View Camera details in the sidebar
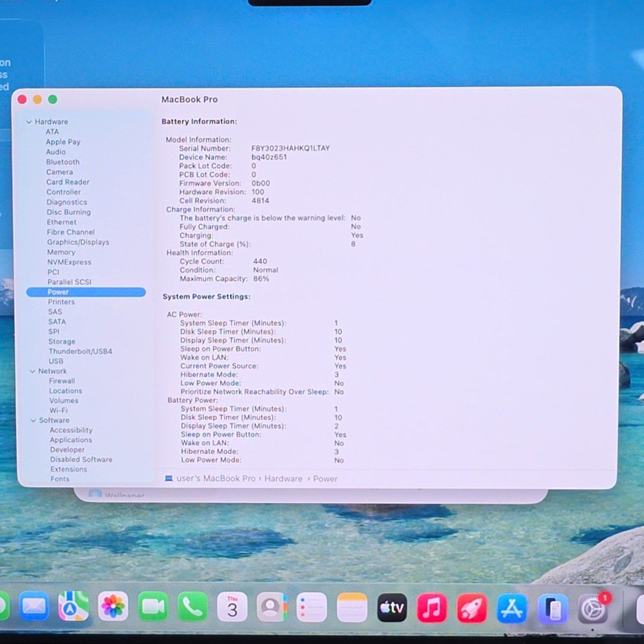The image size is (644, 644). pos(60,172)
